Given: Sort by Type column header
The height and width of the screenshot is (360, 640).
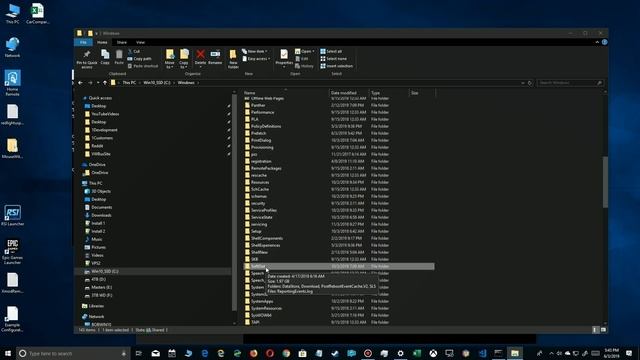Looking at the screenshot, I should [389, 93].
